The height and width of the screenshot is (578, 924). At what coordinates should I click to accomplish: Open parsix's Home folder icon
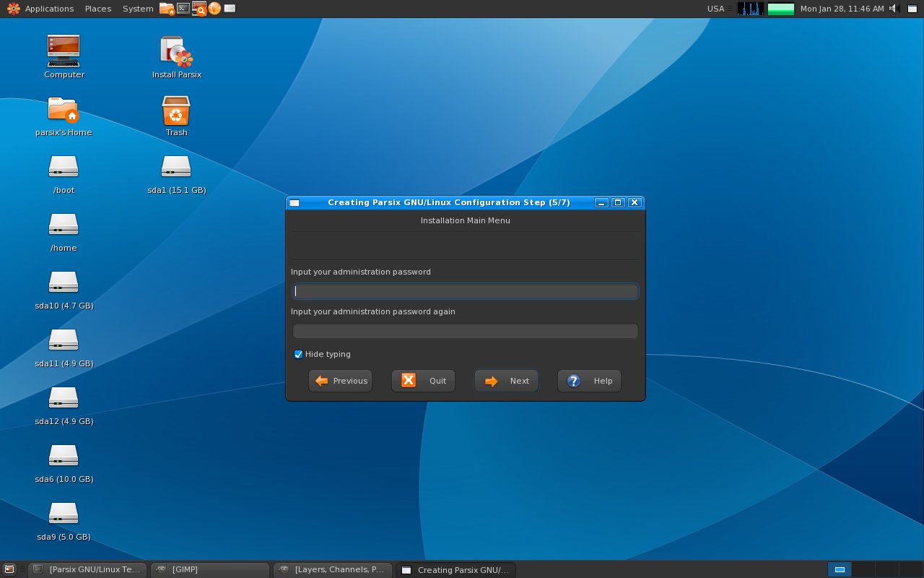click(x=64, y=110)
